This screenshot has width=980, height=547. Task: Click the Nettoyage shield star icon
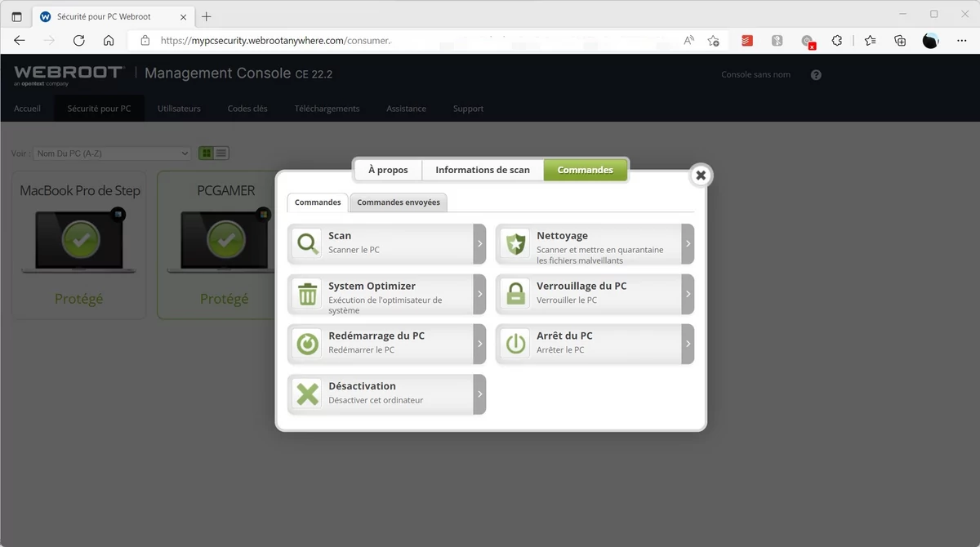(x=515, y=243)
